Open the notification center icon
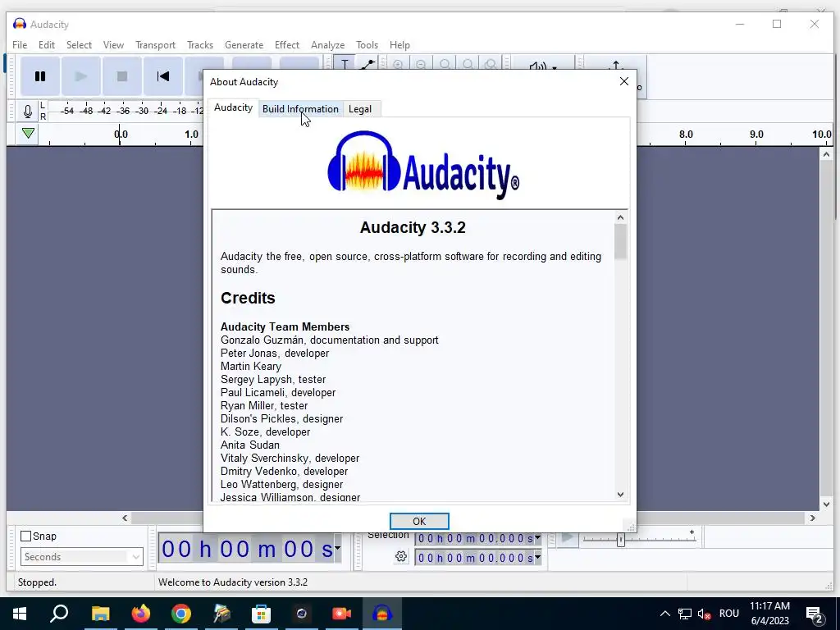 (815, 614)
